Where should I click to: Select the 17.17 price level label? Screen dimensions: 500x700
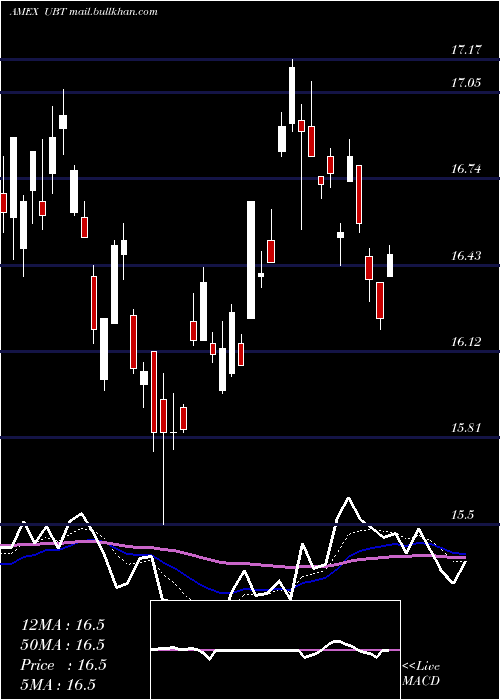click(466, 50)
